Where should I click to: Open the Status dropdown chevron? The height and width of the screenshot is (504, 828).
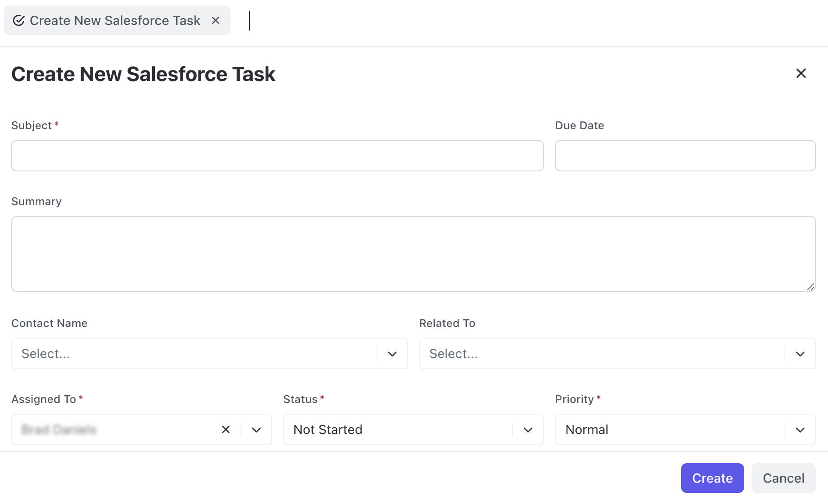pos(528,429)
